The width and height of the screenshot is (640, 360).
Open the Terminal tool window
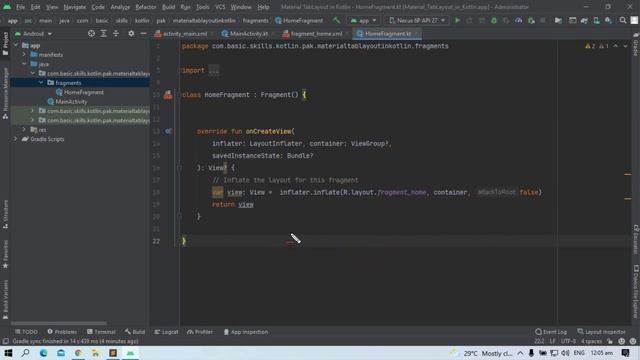pyautogui.click(x=101, y=332)
